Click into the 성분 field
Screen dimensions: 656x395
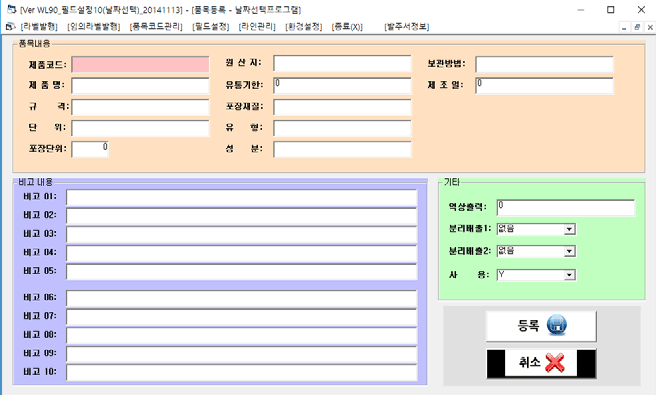click(343, 149)
